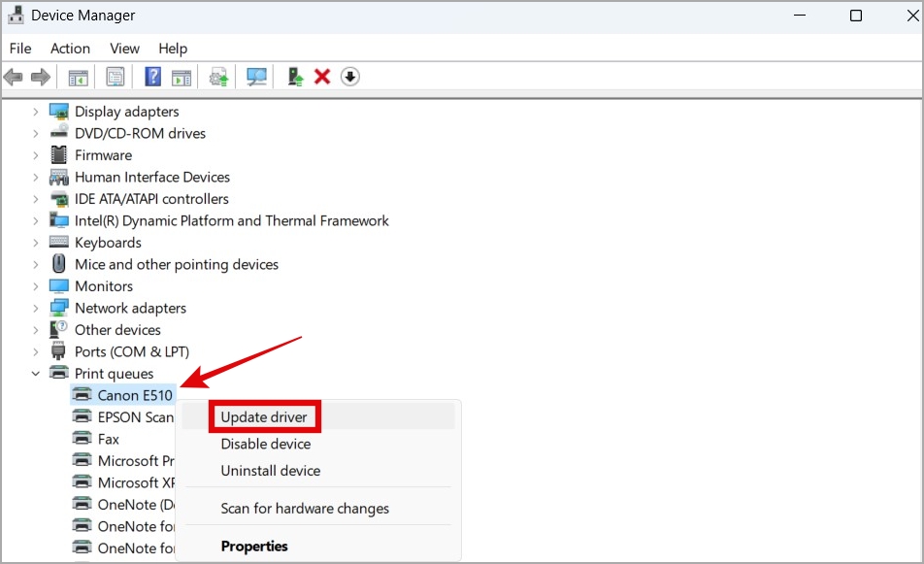Image resolution: width=924 pixels, height=564 pixels.
Task: Minimize the Device Manager window
Action: click(x=800, y=16)
